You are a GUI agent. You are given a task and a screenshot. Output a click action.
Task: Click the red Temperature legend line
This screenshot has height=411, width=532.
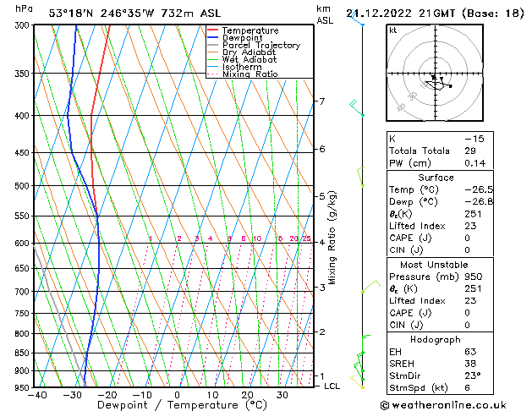(x=212, y=30)
